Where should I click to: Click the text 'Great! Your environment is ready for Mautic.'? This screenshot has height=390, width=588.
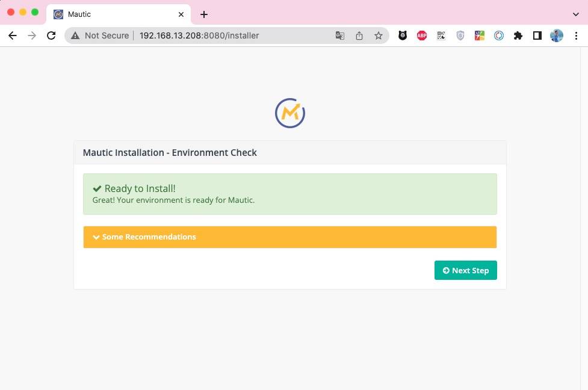[x=173, y=200]
